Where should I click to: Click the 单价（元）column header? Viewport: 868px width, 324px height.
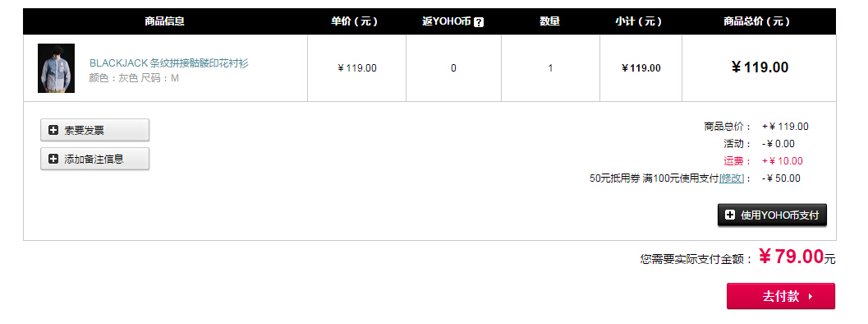(x=354, y=21)
